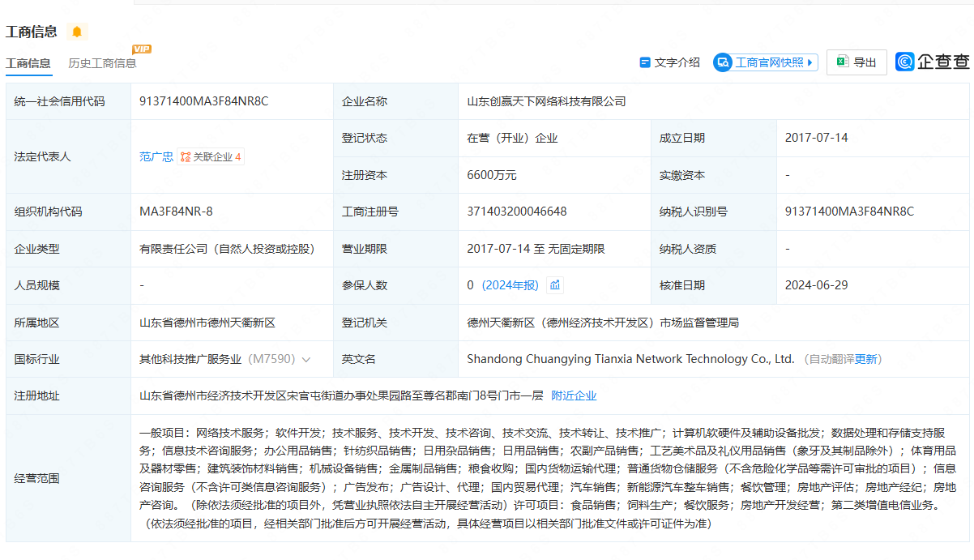
Task: Click the 附近企业 link
Action: click(574, 395)
